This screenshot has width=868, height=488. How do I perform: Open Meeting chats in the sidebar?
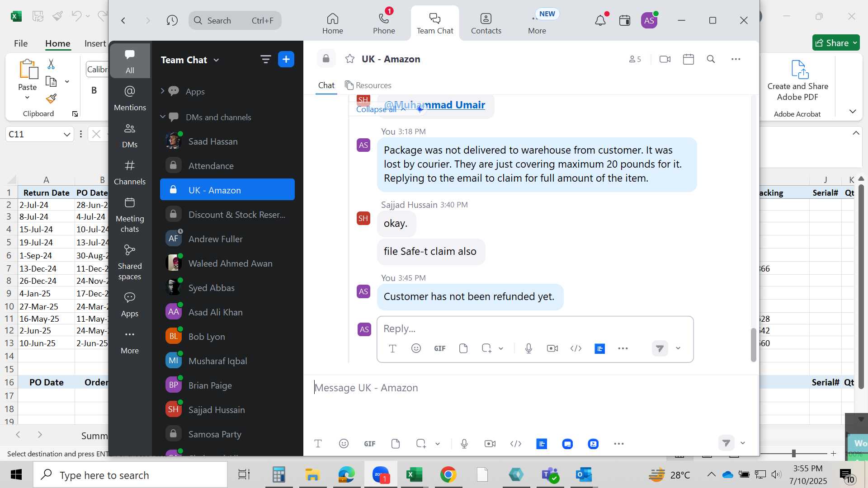(x=130, y=215)
